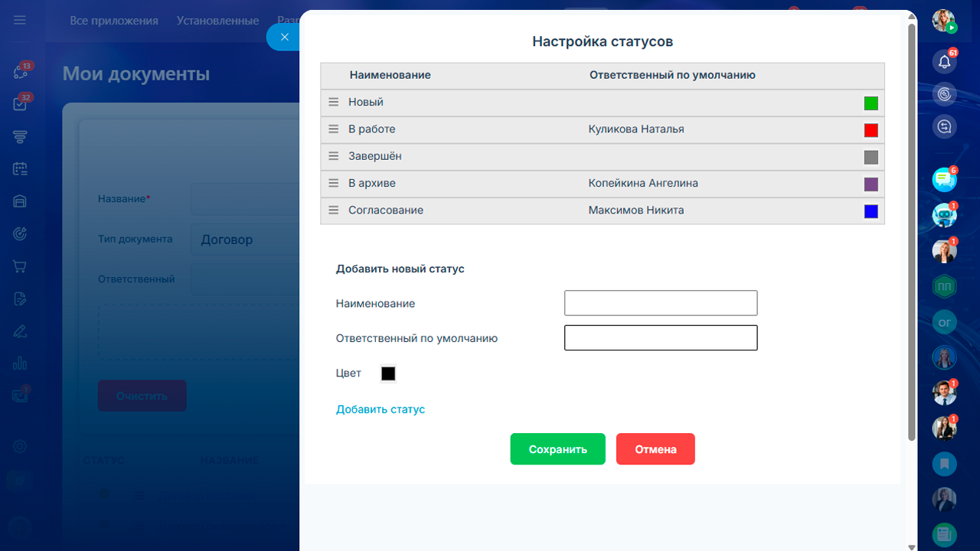Open the green color swatch for Новый
The image size is (980, 551).
[x=871, y=103]
